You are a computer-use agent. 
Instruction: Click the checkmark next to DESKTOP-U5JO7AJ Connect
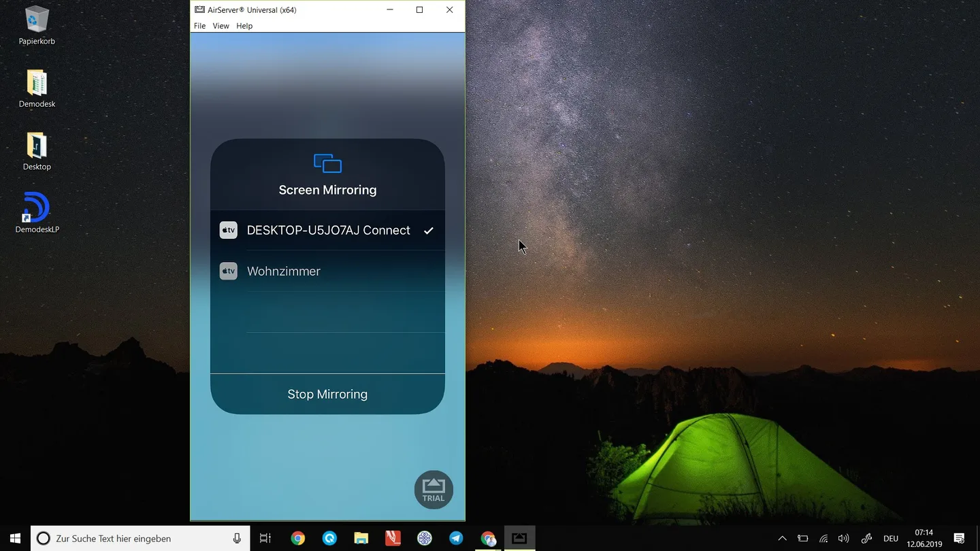click(429, 231)
